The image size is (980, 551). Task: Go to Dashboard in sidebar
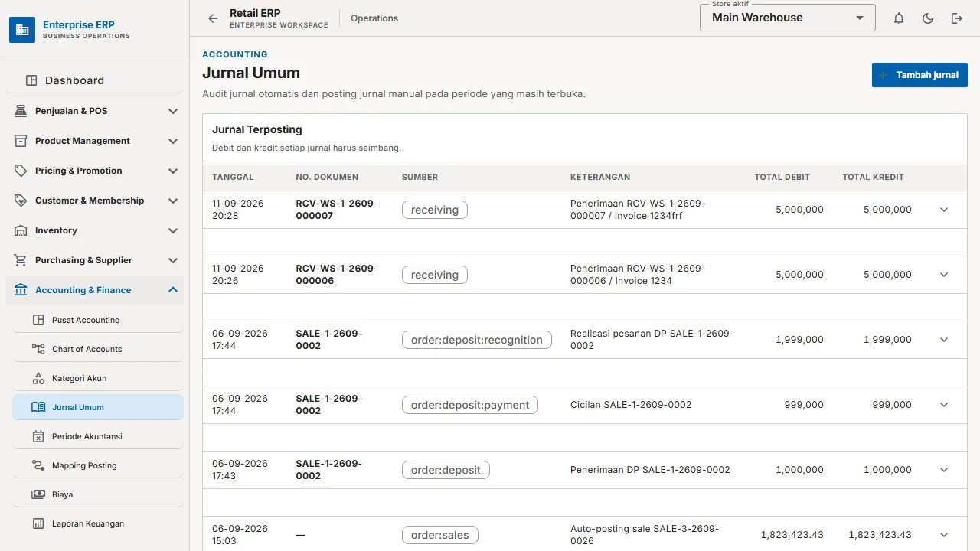pos(95,80)
